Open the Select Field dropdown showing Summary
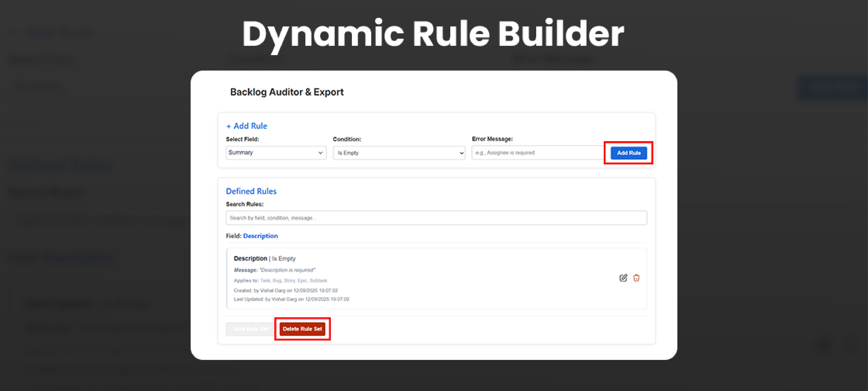The image size is (868, 391). (276, 152)
